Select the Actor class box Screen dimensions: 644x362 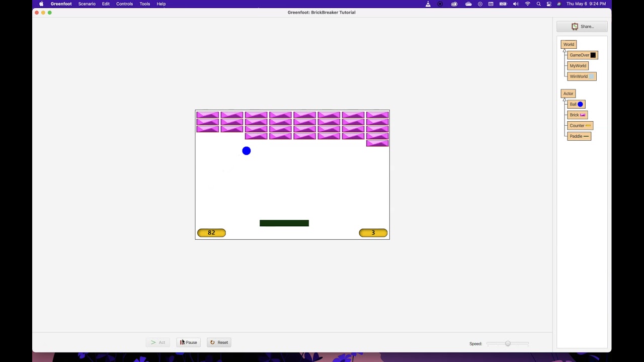pos(568,94)
